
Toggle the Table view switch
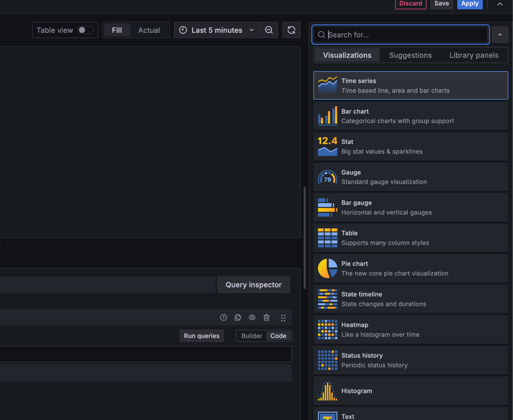tap(85, 30)
